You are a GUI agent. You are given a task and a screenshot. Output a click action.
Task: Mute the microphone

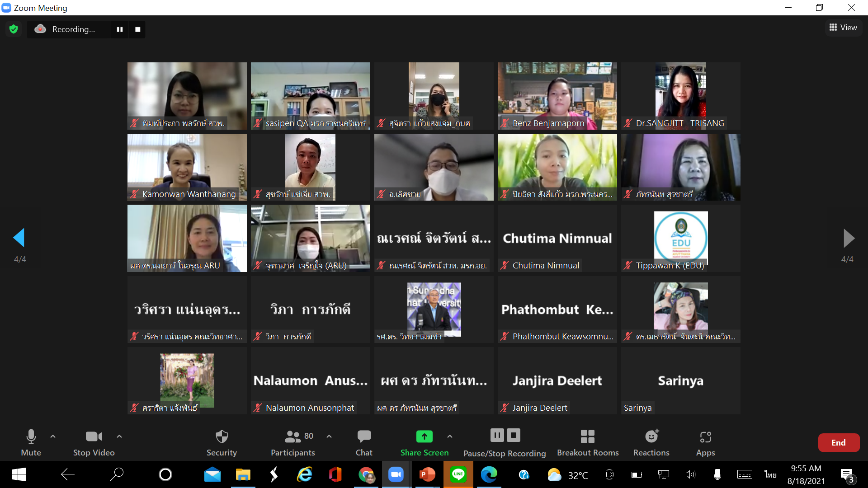(31, 436)
